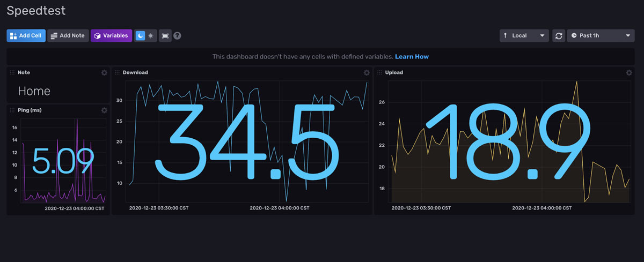Viewport: 644px width, 262px height.
Task: Click the refresh dashboard icon
Action: point(559,36)
